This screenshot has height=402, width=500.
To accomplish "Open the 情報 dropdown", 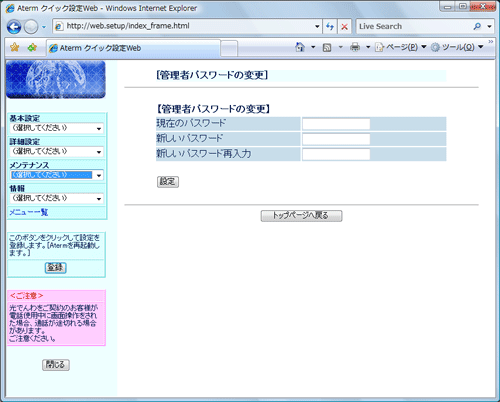I will coord(56,198).
